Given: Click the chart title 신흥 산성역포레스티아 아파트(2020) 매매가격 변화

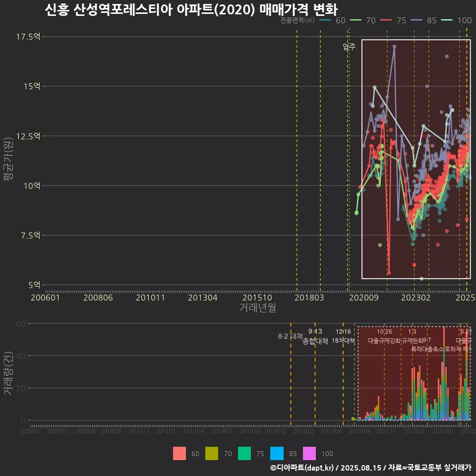Looking at the screenshot, I should coord(191,10).
